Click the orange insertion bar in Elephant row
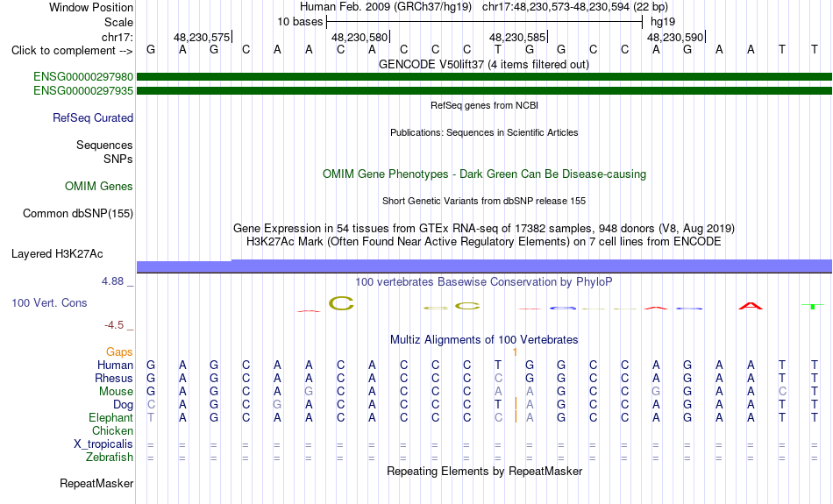Screen dimensions: 833x504 click(516, 417)
